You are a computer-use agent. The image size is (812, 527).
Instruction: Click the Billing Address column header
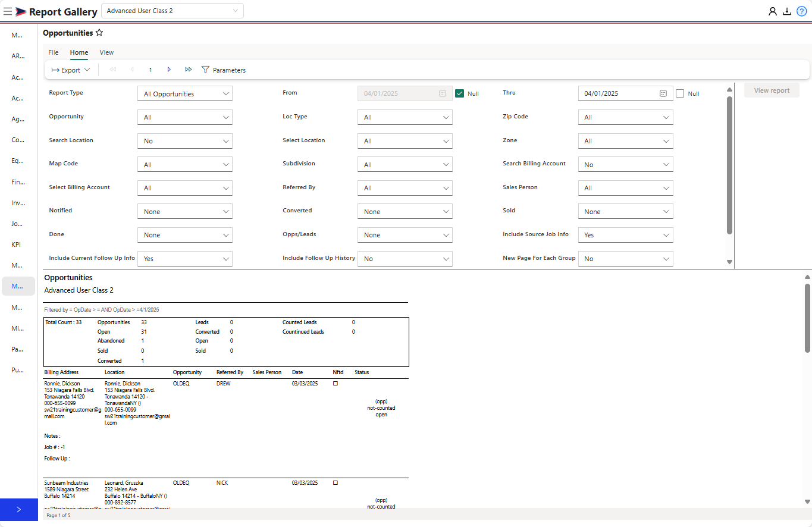coord(61,372)
